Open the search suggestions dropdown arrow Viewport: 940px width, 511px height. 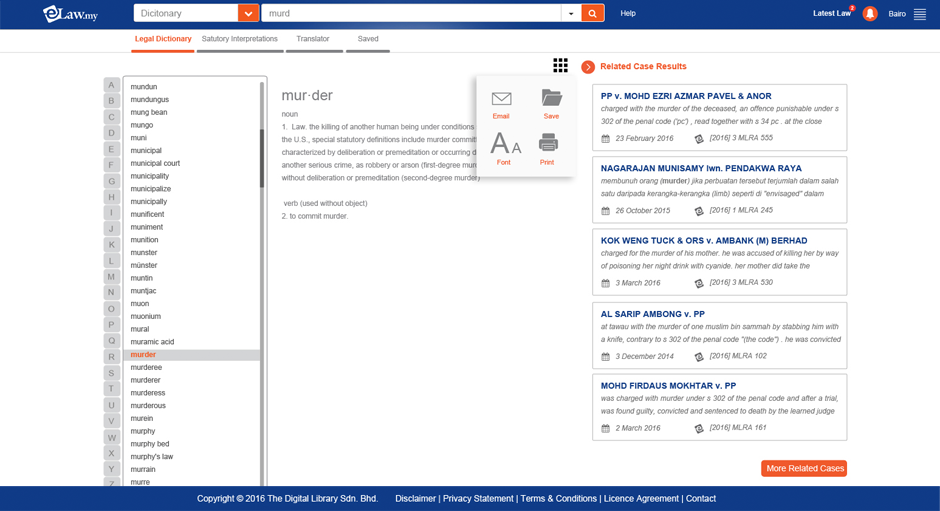tap(570, 13)
